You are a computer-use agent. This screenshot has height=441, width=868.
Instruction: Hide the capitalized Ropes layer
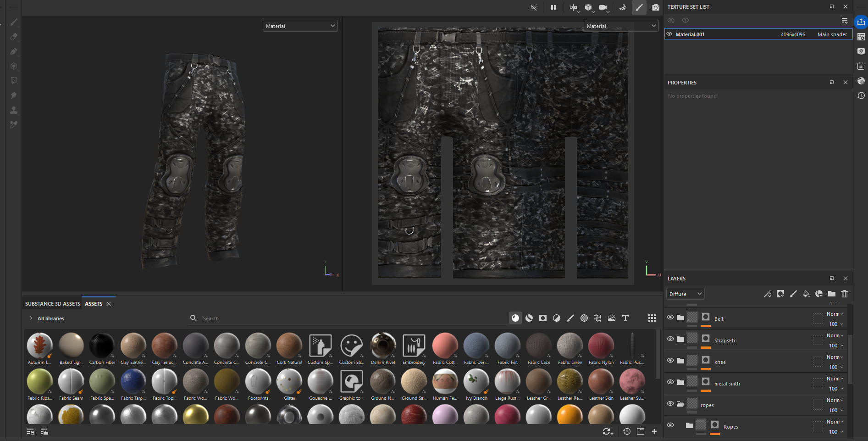tap(670, 425)
